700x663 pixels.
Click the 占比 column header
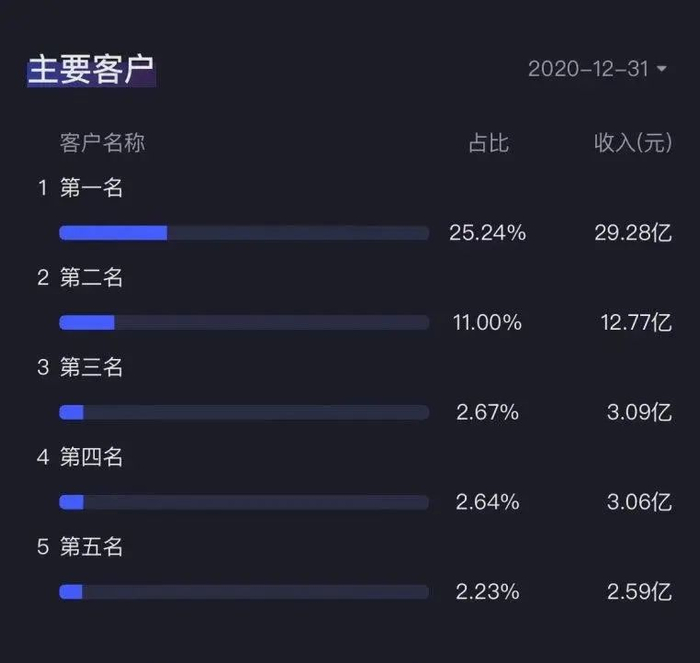pyautogui.click(x=489, y=143)
